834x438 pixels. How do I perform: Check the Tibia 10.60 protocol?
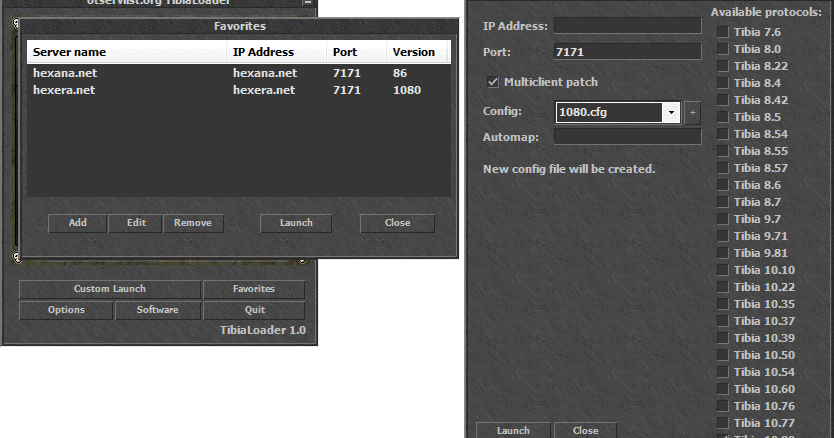pyautogui.click(x=722, y=389)
